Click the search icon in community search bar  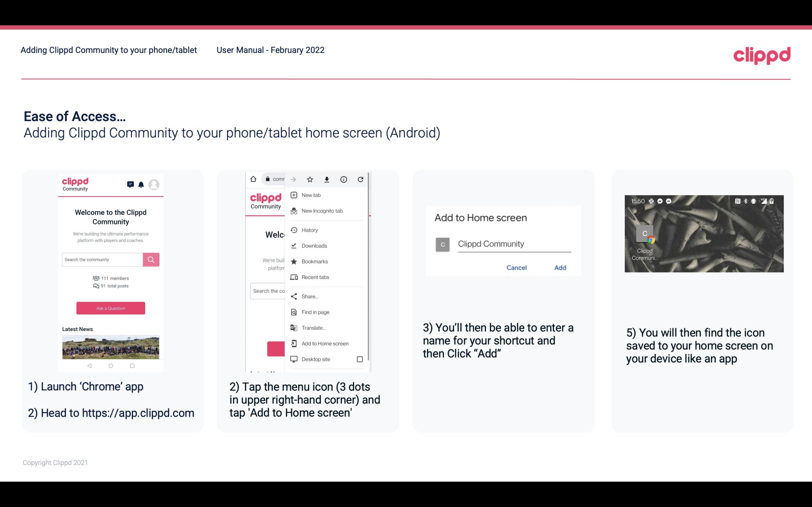(151, 259)
